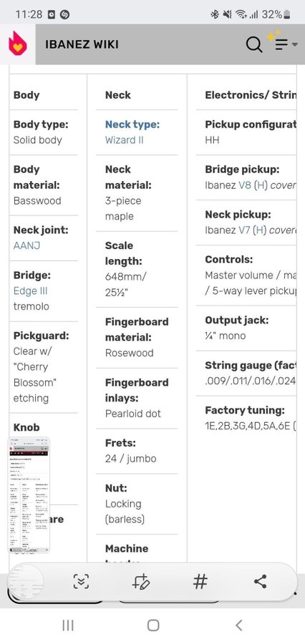Screen dimensions: 305x644
Task: Open the V7 neck pickup link
Action: [245, 230]
